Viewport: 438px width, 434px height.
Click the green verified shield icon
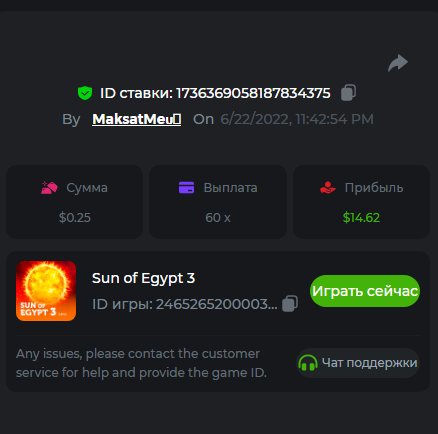click(x=85, y=93)
